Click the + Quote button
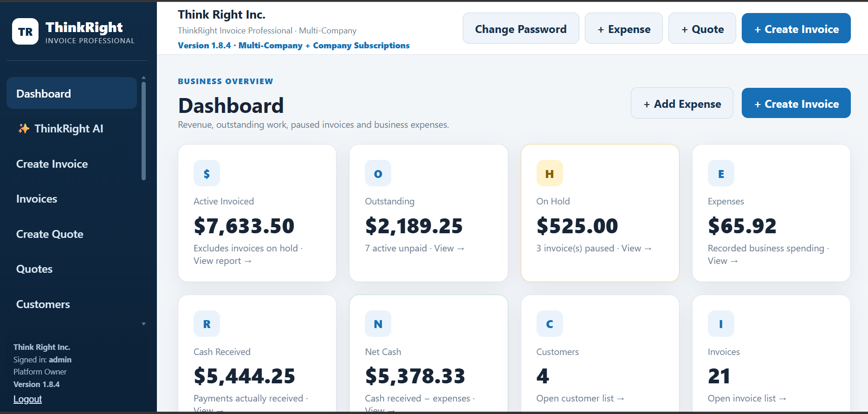 point(702,29)
